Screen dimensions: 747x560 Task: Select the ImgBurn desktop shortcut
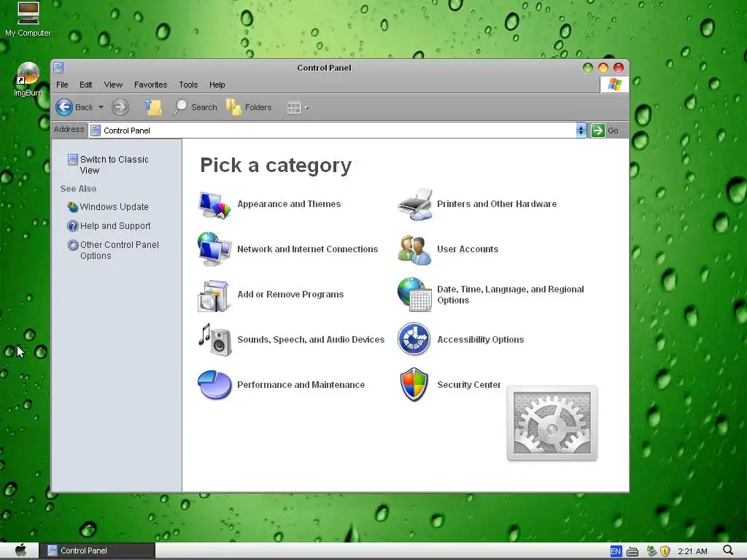(28, 79)
